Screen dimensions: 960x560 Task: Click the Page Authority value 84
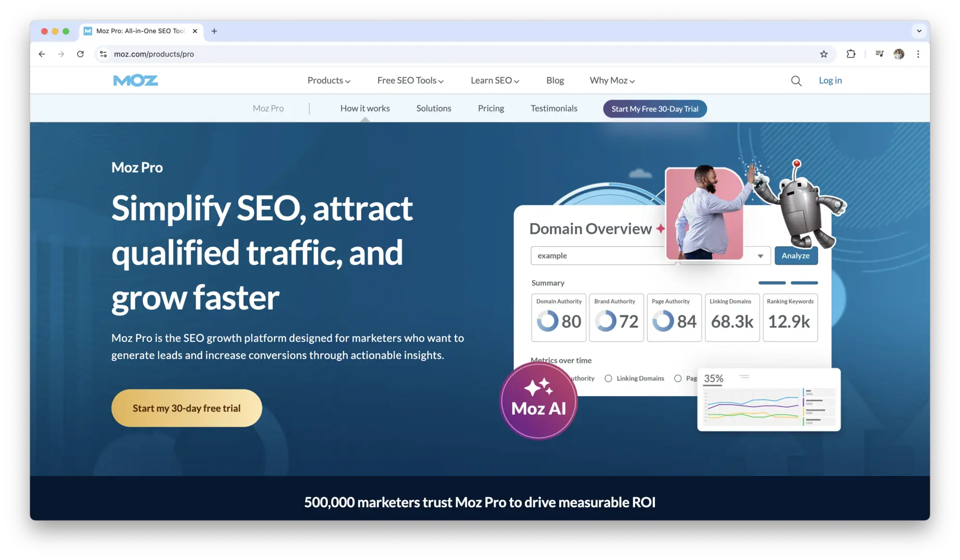click(687, 321)
